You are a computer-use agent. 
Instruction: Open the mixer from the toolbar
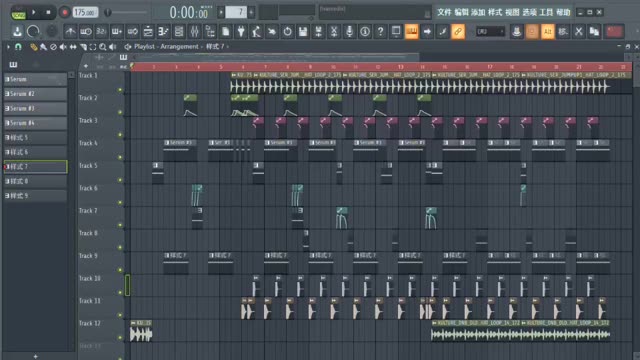tap(195, 31)
